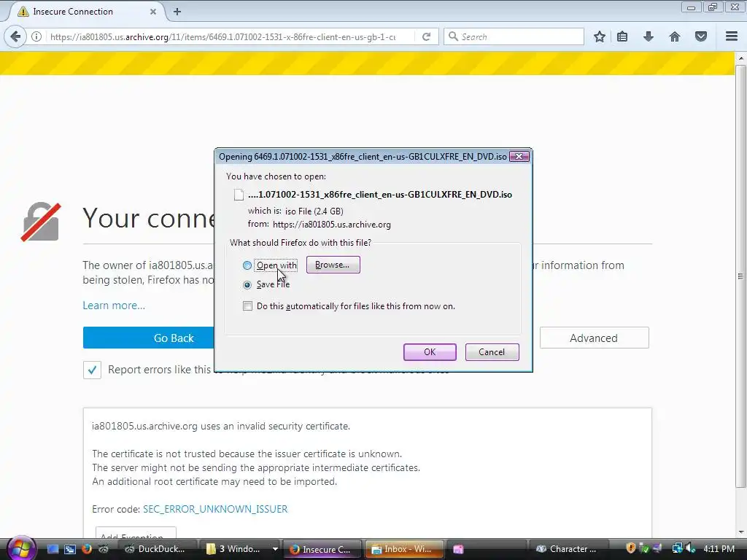Select the Save File radio option
Viewport: 747px width, 560px height.
point(247,285)
